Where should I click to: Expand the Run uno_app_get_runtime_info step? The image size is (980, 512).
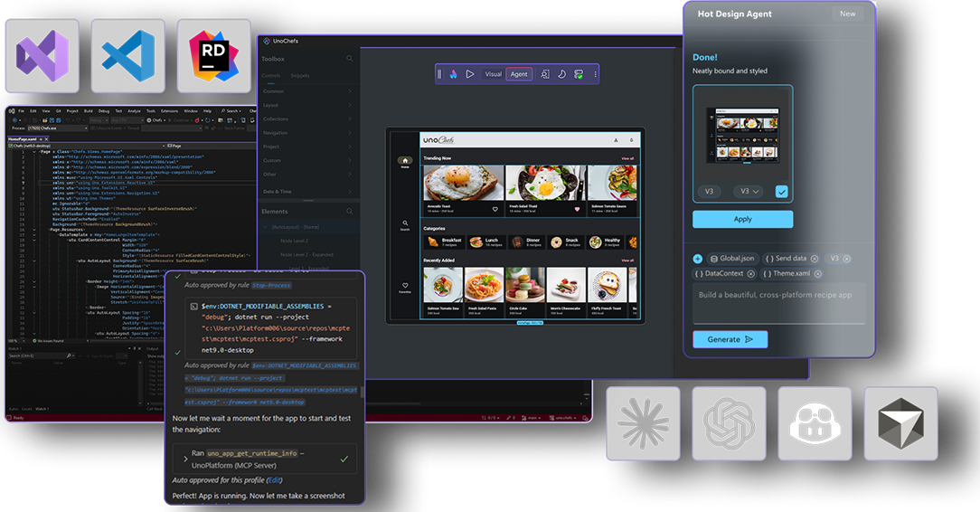pos(185,459)
